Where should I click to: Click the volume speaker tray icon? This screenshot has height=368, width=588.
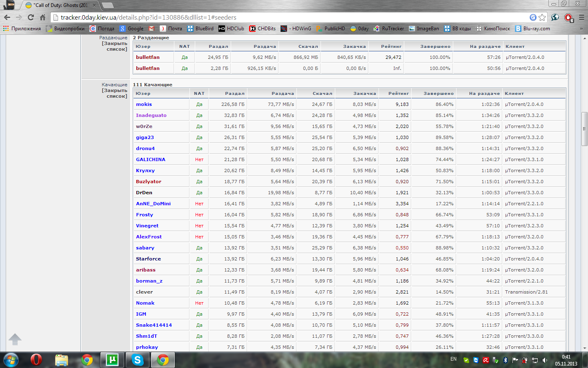click(545, 360)
